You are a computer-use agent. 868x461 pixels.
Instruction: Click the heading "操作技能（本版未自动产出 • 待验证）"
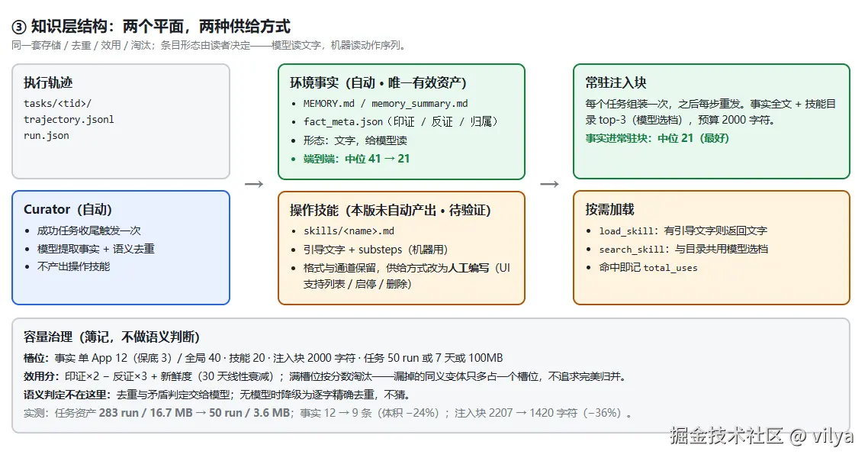click(391, 210)
